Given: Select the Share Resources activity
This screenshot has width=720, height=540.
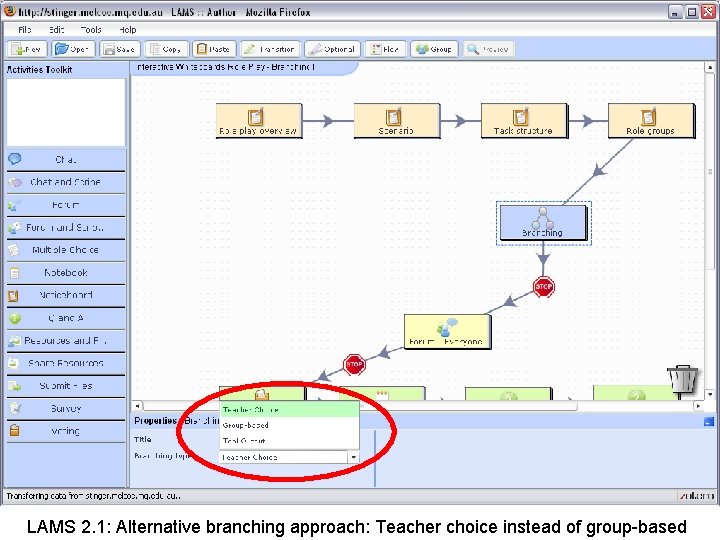Looking at the screenshot, I should pos(66,363).
